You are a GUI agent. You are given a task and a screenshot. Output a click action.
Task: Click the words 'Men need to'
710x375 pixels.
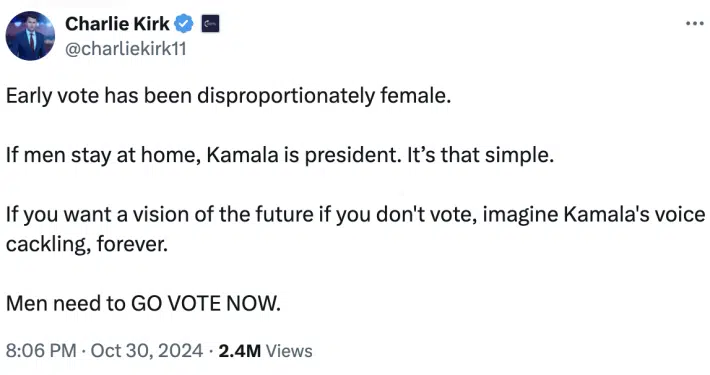[66, 303]
